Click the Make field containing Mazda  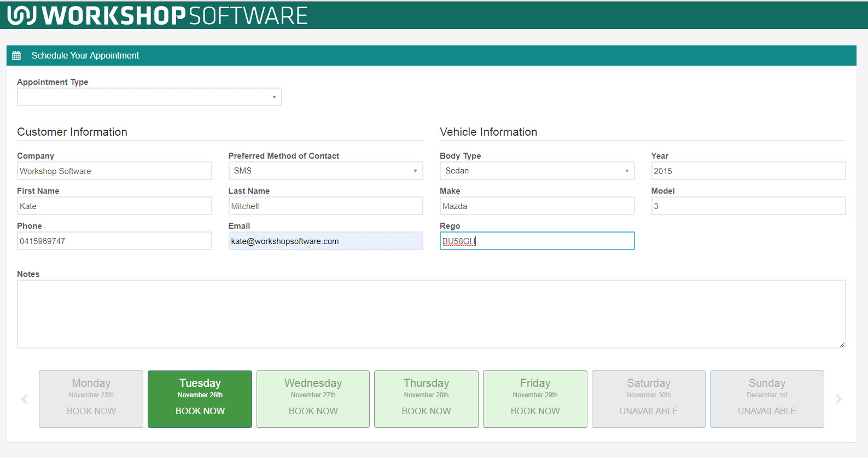coord(537,206)
